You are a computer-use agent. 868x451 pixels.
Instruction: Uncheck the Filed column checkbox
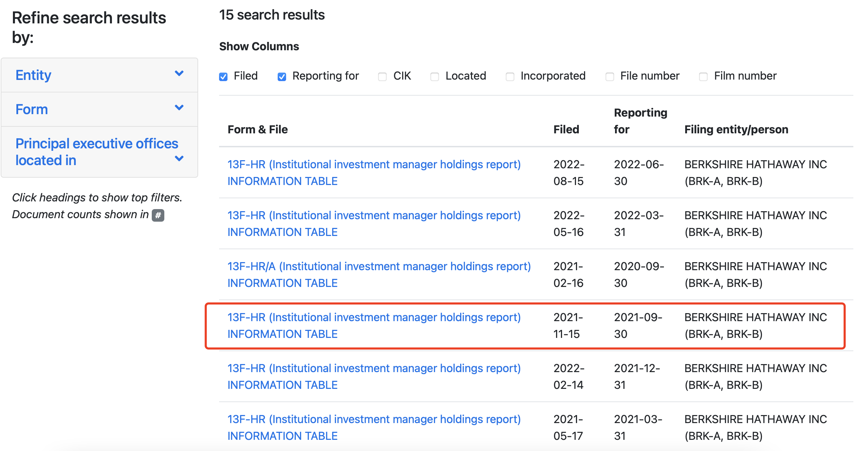click(223, 76)
